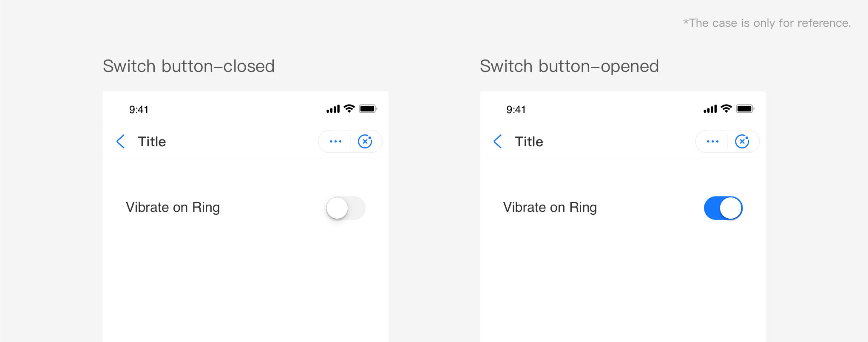This screenshot has height=342, width=868.
Task: Click Vibrate on Ring label beside gray switch
Action: [x=173, y=208]
